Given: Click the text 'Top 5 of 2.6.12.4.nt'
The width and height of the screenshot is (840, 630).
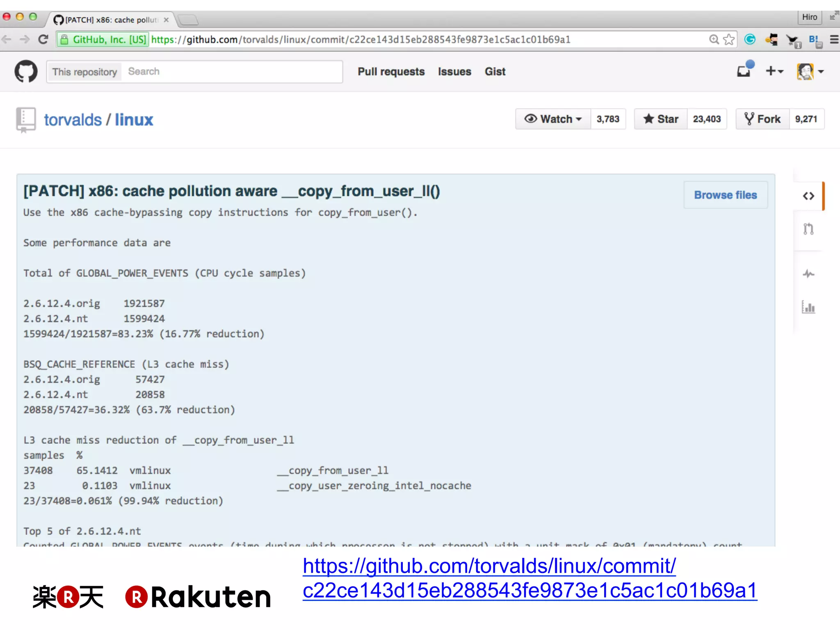Looking at the screenshot, I should [x=82, y=531].
